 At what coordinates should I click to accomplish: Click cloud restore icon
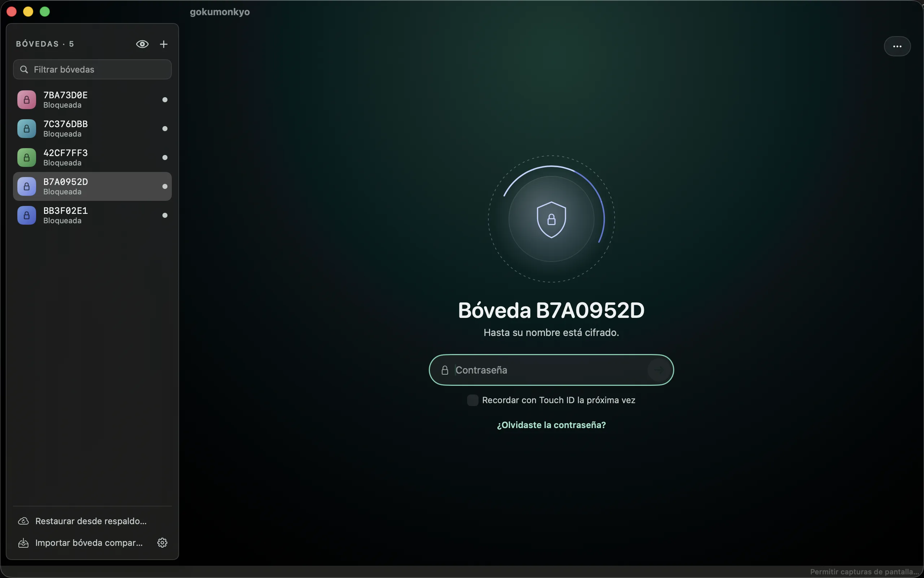[x=23, y=521]
